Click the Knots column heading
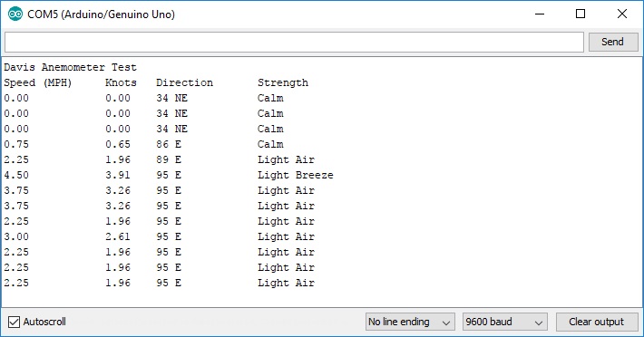The image size is (644, 337). click(121, 82)
